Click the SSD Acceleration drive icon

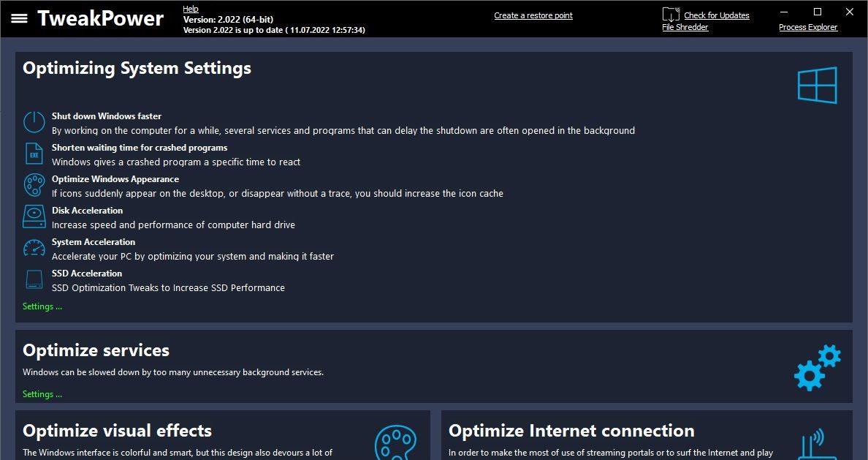(34, 279)
